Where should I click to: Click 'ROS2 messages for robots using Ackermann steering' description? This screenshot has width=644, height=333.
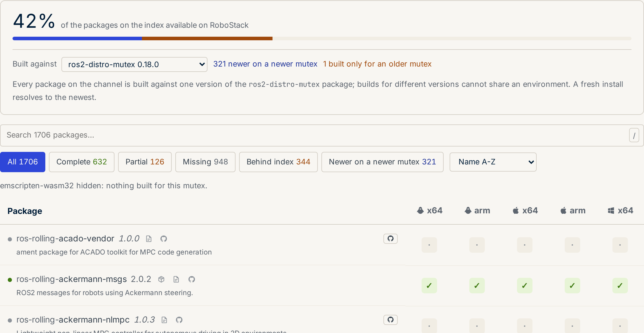105,293
